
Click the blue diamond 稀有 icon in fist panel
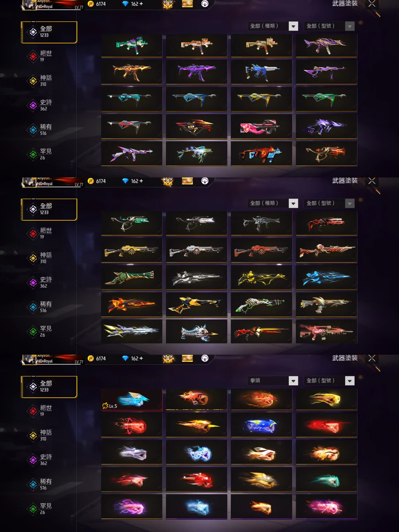point(33,484)
